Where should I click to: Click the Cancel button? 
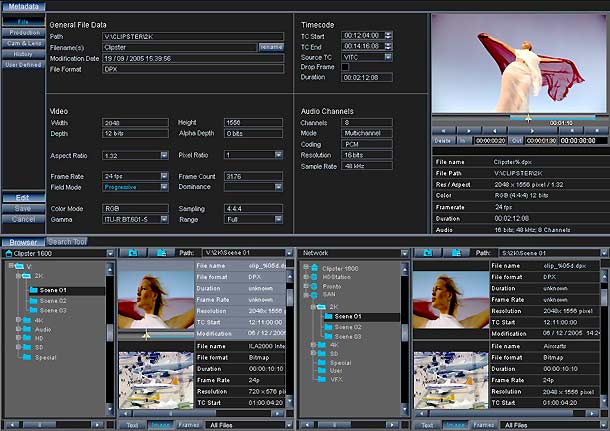pos(23,219)
